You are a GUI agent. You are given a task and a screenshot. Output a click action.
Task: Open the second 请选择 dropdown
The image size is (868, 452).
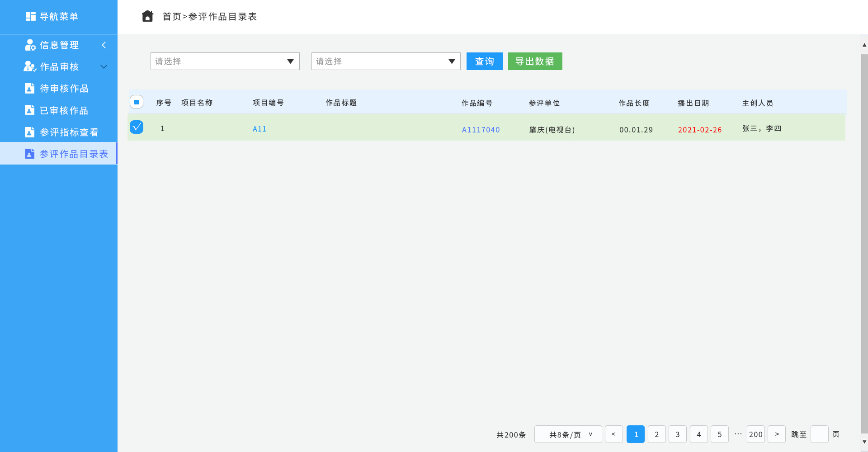[x=386, y=61]
